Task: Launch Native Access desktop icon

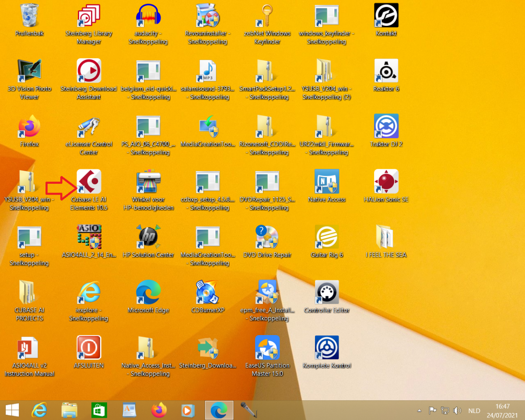Action: (327, 182)
